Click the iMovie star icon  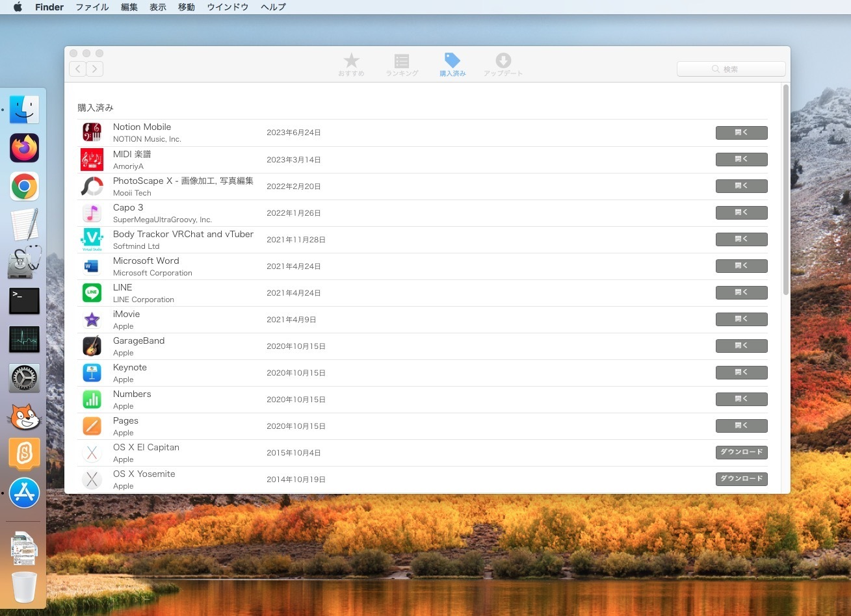(x=92, y=320)
